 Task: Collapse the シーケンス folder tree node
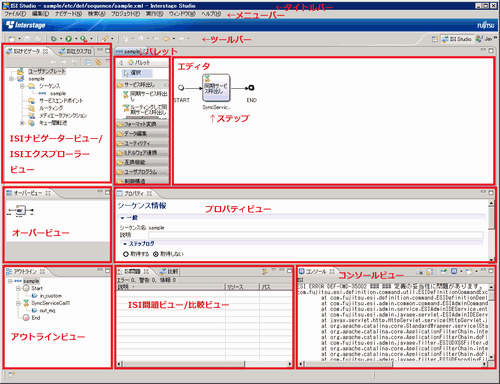point(22,86)
